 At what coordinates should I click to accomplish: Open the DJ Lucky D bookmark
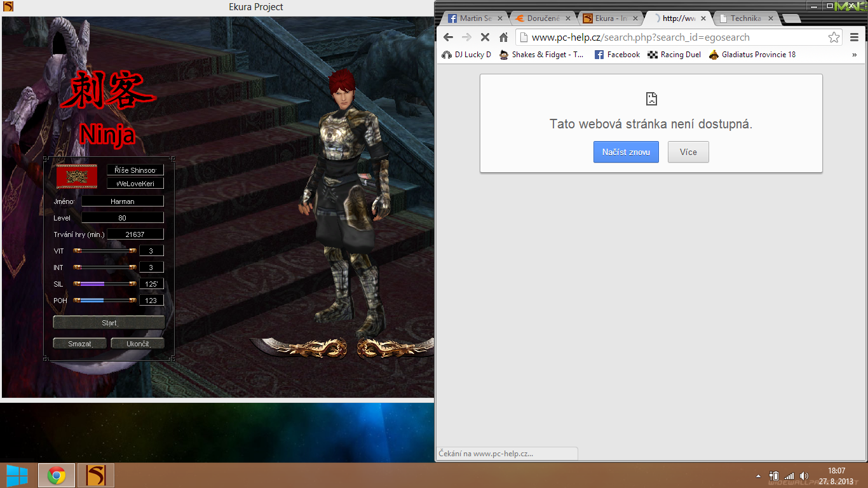(466, 55)
